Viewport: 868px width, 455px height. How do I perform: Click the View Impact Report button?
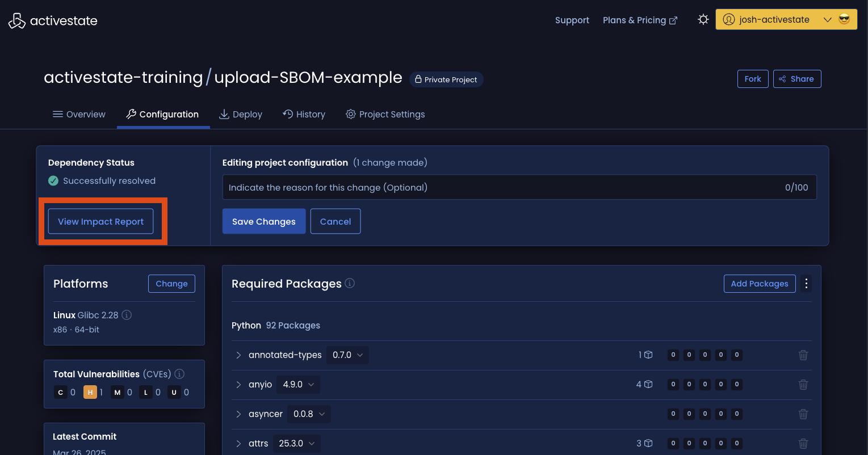(100, 222)
